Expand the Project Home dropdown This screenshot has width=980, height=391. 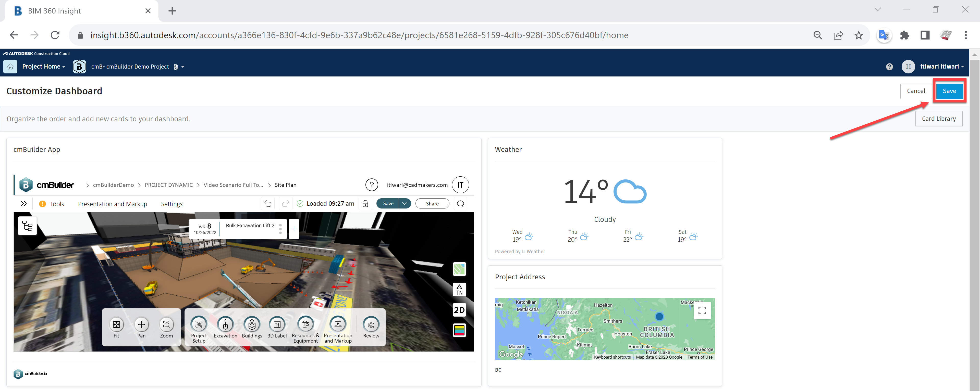(x=44, y=66)
